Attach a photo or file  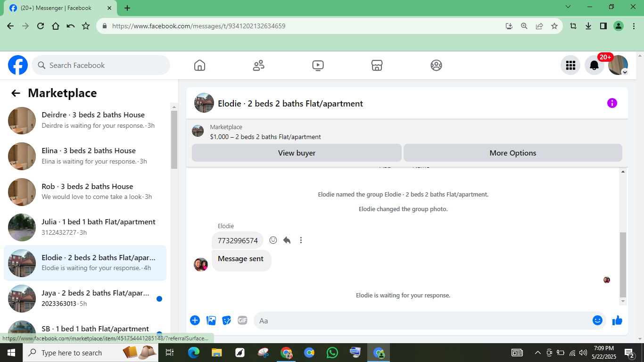pyautogui.click(x=211, y=321)
